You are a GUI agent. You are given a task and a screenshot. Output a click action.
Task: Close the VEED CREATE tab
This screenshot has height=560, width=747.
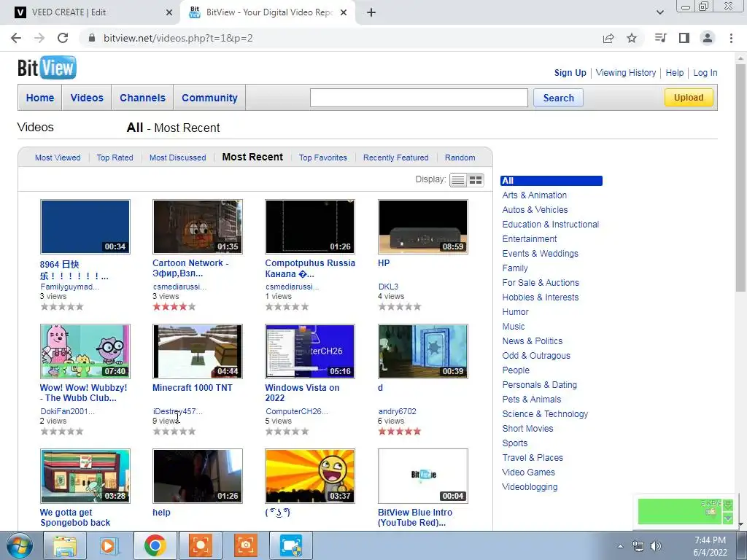(169, 12)
